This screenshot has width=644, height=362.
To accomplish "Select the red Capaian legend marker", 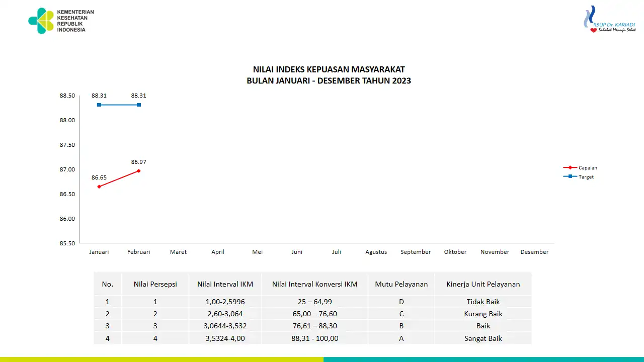I will coord(570,167).
